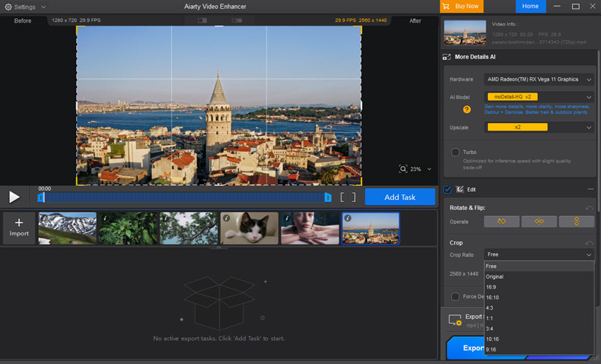Click the AI model help question icon

[467, 110]
